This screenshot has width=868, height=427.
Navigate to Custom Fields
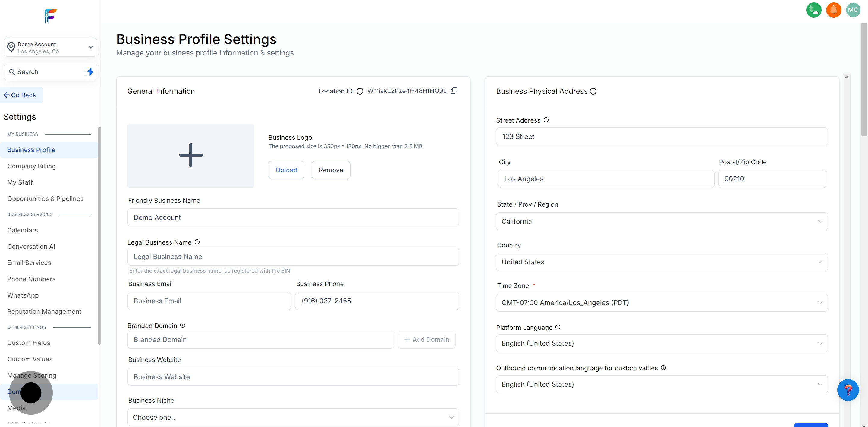29,343
